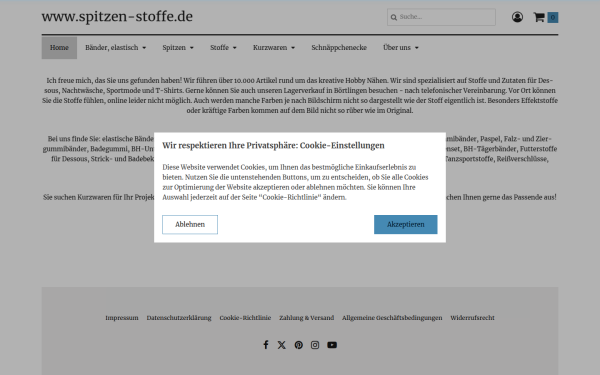The height and width of the screenshot is (375, 600).
Task: Open the user account icon
Action: pyautogui.click(x=517, y=17)
